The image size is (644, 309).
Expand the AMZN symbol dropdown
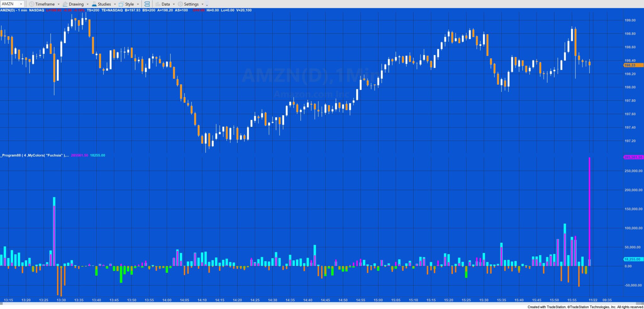pyautogui.click(x=21, y=4)
